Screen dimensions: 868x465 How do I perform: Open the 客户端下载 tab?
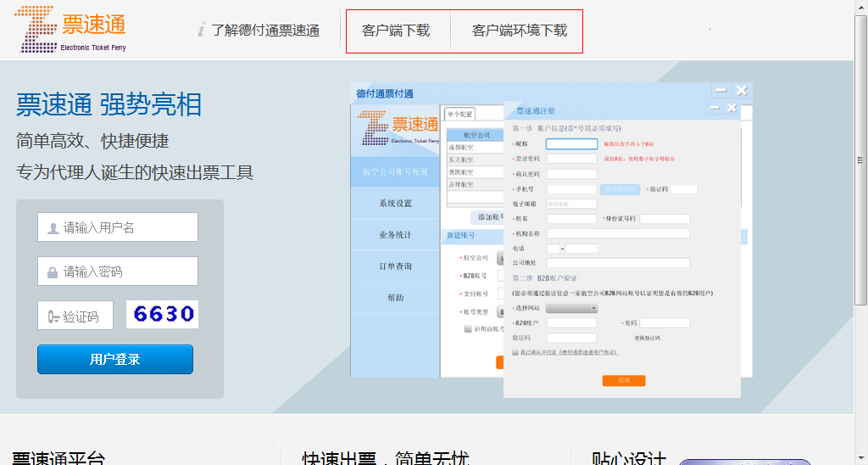[396, 31]
